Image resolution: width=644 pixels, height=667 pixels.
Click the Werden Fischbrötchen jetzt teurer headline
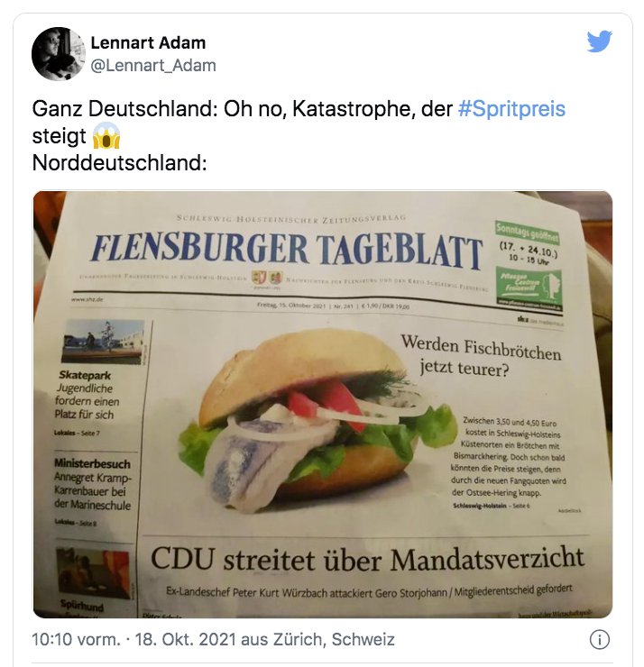point(481,356)
